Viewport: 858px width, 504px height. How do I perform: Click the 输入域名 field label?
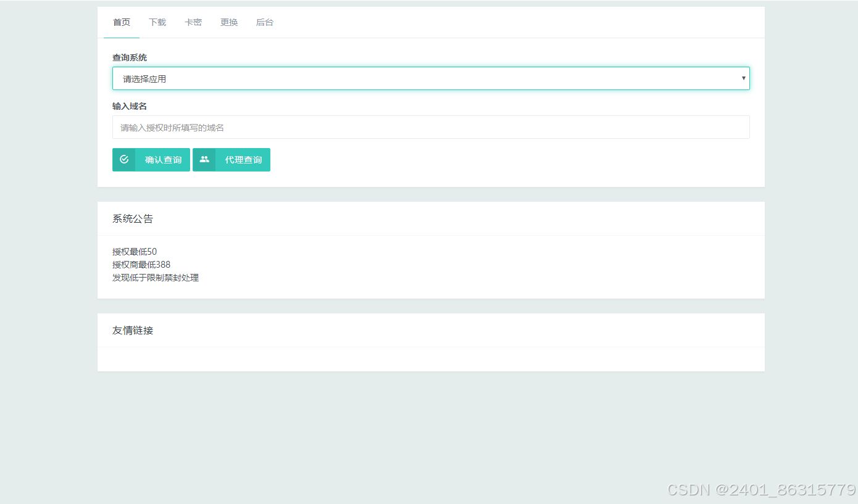(130, 106)
